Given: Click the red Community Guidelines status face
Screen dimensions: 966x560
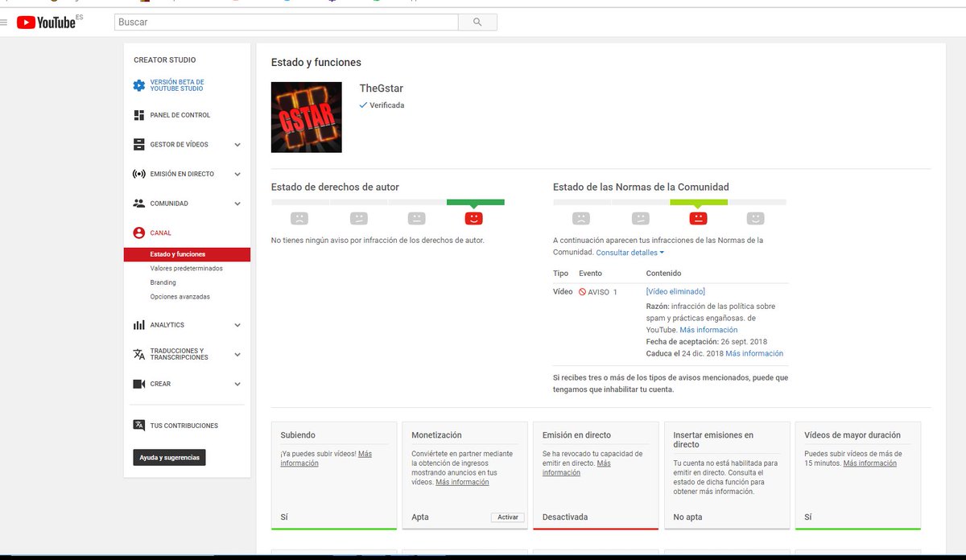Looking at the screenshot, I should [698, 218].
